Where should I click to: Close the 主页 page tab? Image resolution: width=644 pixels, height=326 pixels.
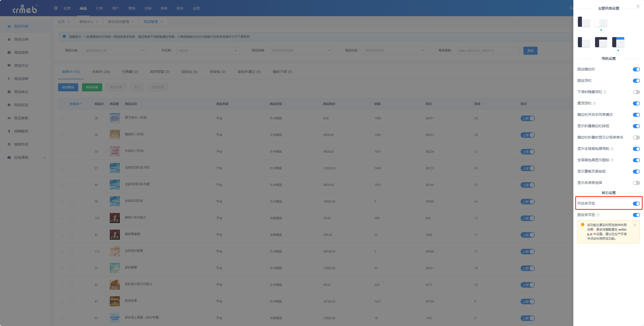click(68, 22)
